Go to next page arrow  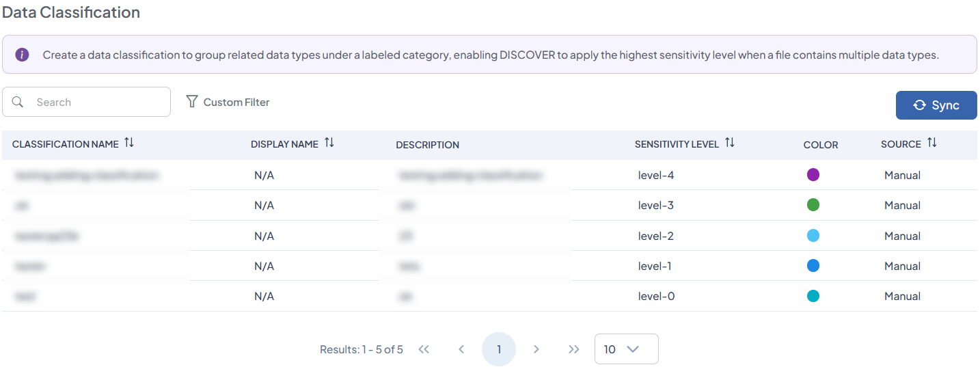[536, 349]
